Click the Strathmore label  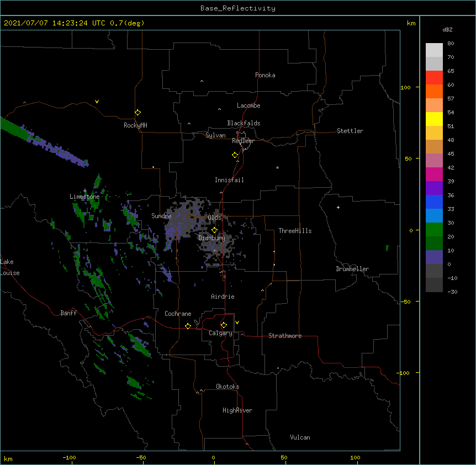pyautogui.click(x=285, y=336)
